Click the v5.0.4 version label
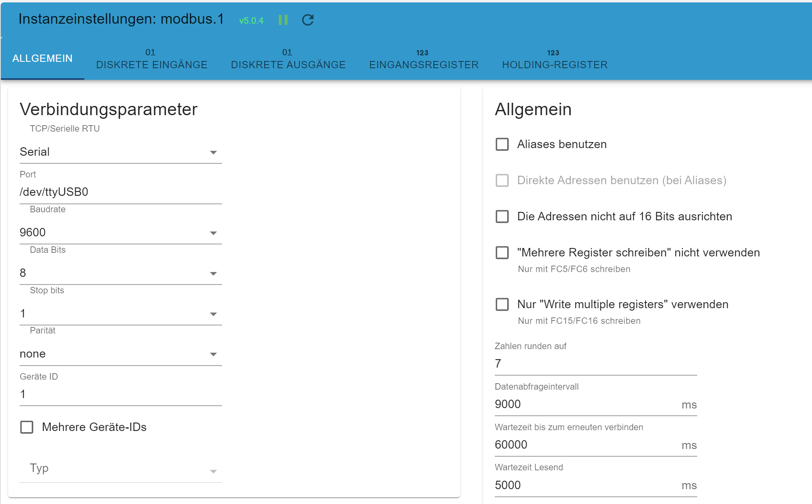The height and width of the screenshot is (504, 812). coord(251,20)
